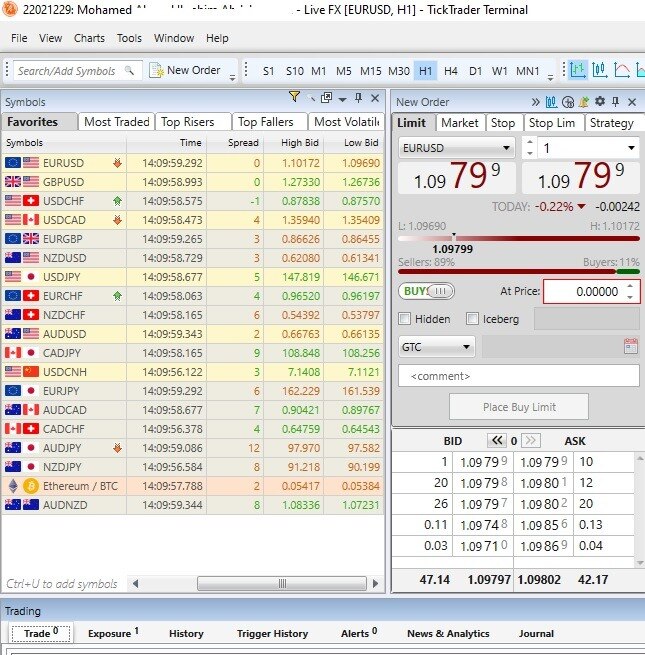Click circular icon beside the bell in New Order header

[x=568, y=102]
